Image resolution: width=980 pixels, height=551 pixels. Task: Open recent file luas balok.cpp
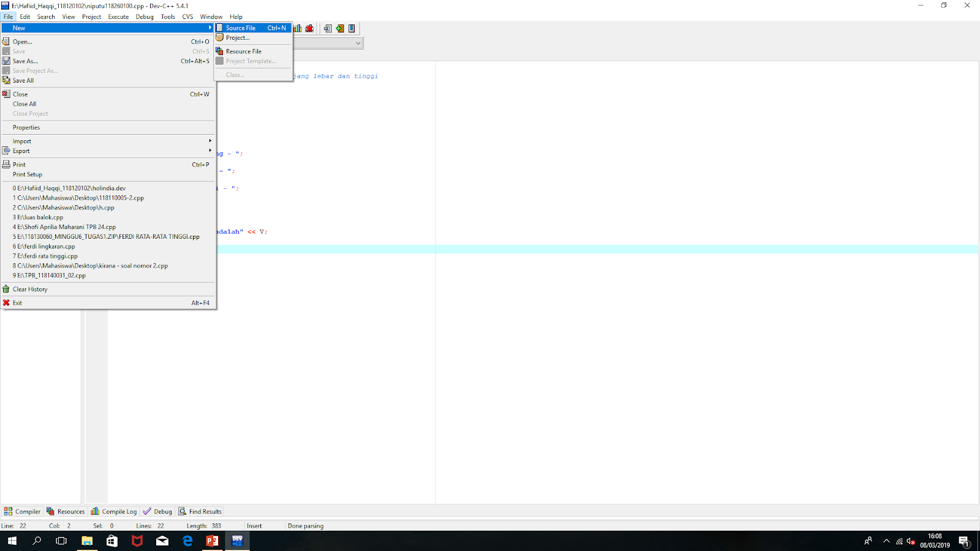(108, 217)
